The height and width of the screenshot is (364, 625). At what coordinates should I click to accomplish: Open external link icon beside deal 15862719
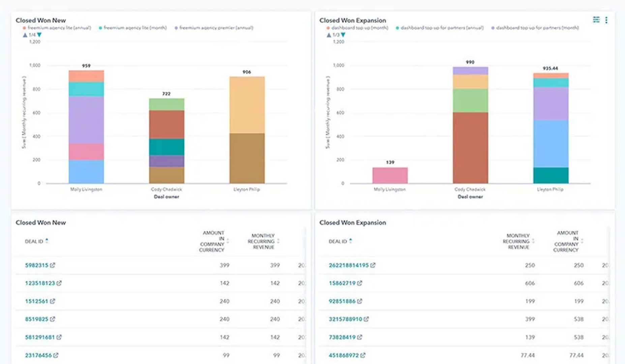(x=360, y=283)
